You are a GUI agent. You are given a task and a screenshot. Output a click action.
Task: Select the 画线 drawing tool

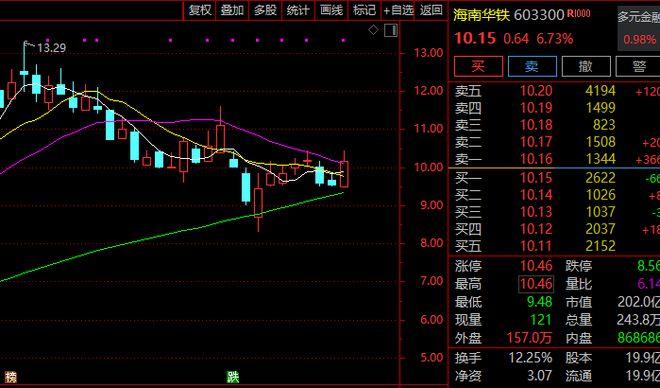(331, 10)
